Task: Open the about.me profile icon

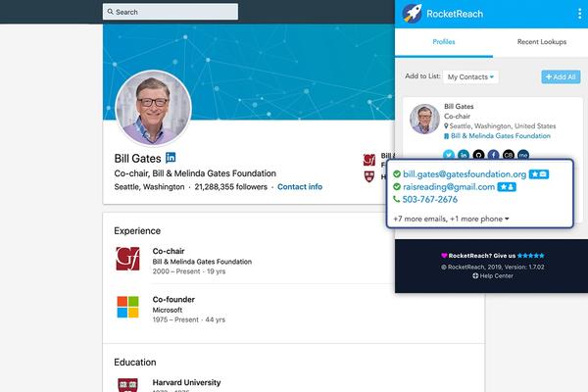Action: (523, 155)
